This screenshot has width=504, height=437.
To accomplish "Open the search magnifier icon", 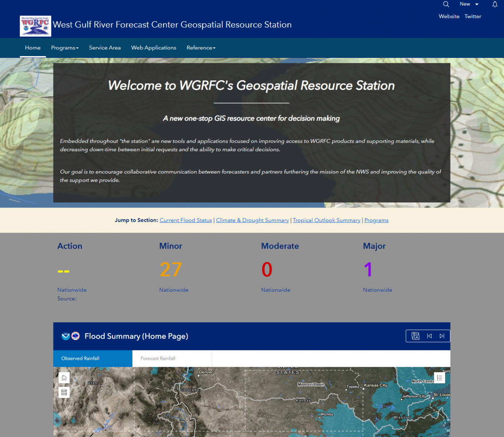I will [446, 4].
